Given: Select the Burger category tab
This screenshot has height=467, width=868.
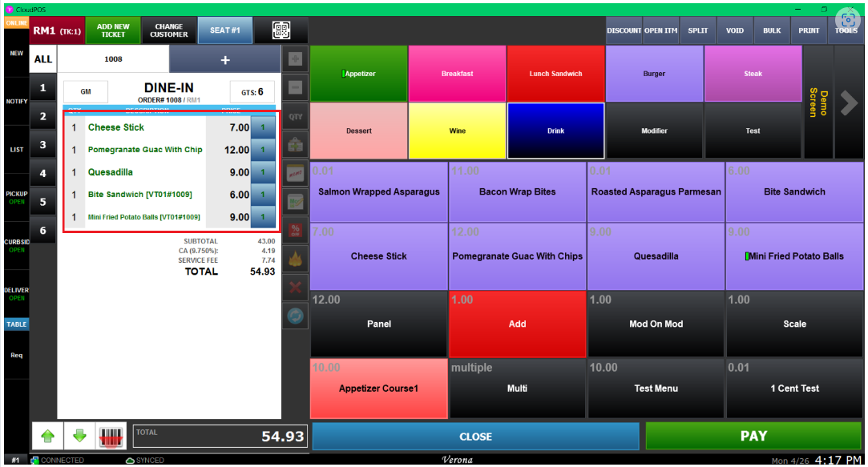Looking at the screenshot, I should click(x=654, y=74).
